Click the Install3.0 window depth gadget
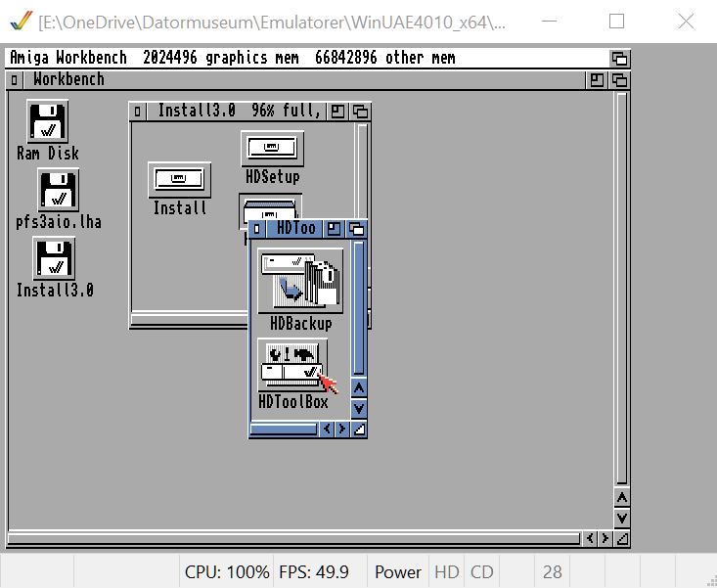This screenshot has width=717, height=588. pyautogui.click(x=360, y=112)
